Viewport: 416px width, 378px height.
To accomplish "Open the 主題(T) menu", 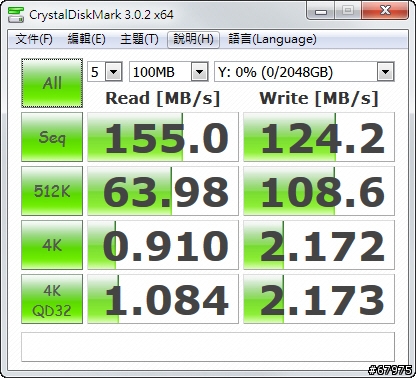I will coord(139,39).
